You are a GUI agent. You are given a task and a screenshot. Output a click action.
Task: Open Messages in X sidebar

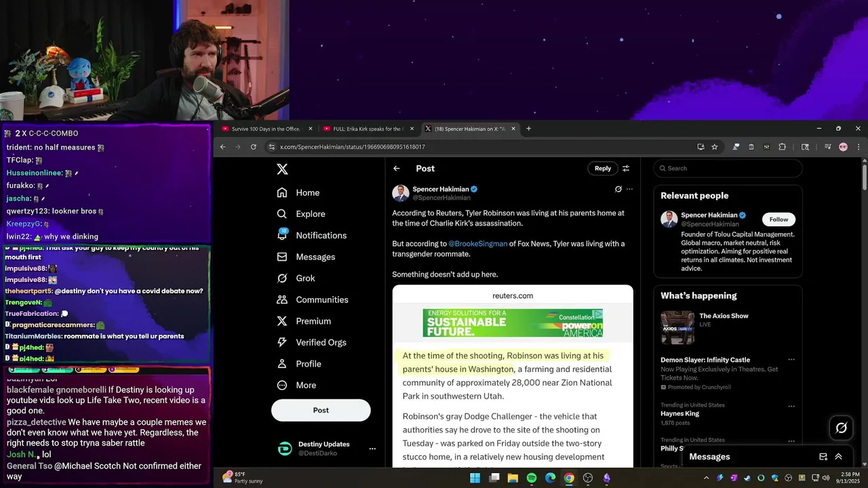[307, 257]
